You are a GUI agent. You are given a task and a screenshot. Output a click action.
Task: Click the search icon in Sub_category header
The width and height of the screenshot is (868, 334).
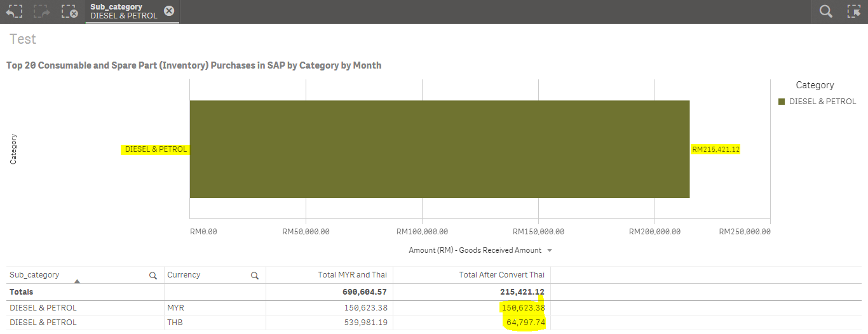[x=153, y=276]
